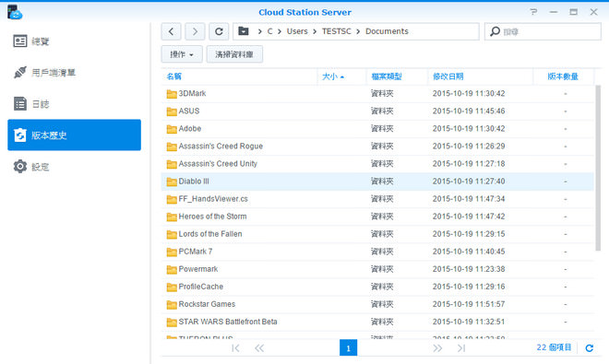Viewport: 609px width, 364px height.
Task: Select the ProfileCache folder
Action: tap(377, 287)
